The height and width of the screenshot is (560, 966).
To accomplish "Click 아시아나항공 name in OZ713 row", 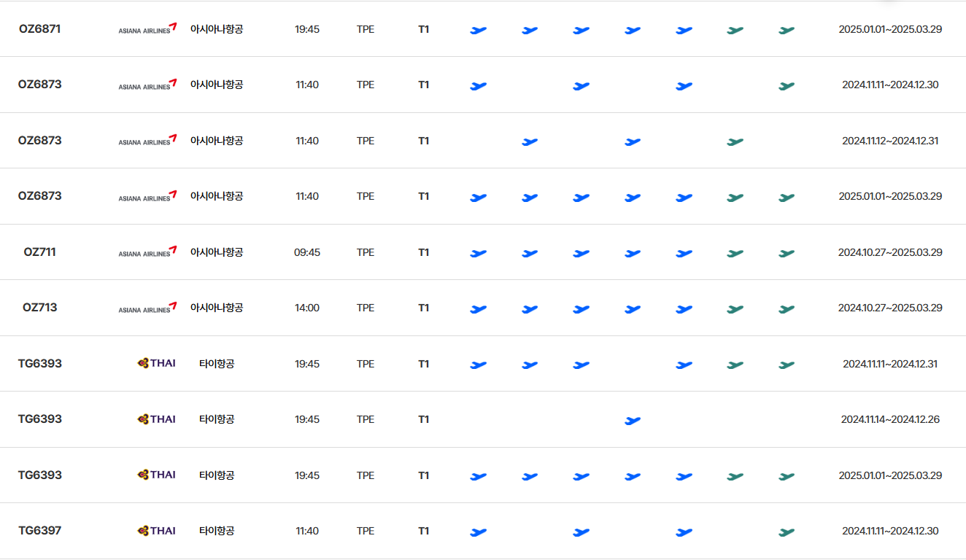I will (x=217, y=308).
